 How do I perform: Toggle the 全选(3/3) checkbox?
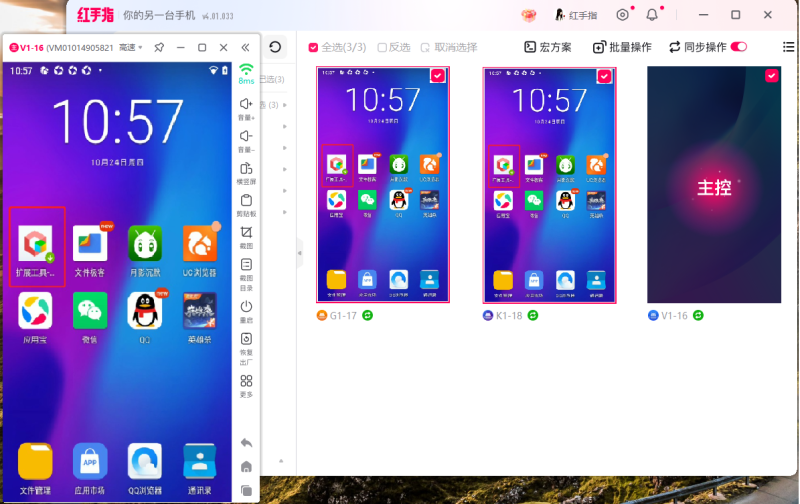313,47
